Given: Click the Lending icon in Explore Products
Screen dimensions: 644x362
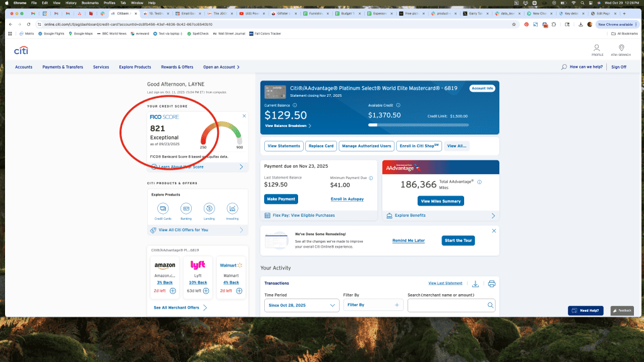Looking at the screenshot, I should click(209, 208).
